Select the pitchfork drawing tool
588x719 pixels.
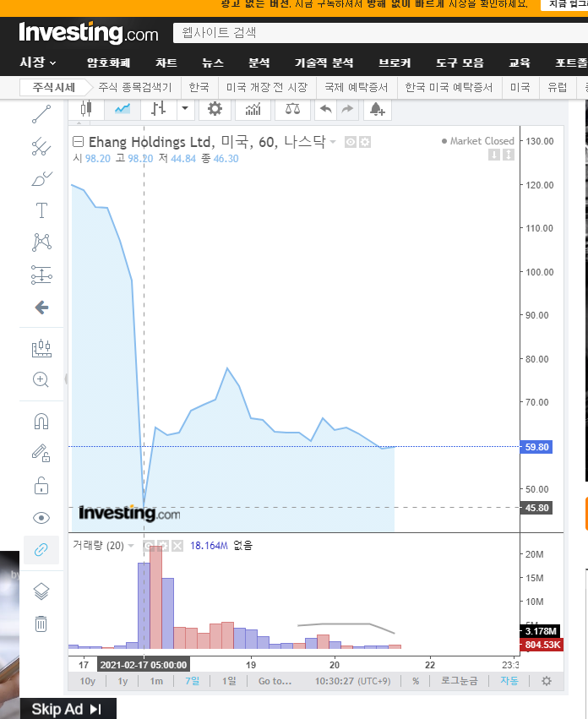pos(41,147)
